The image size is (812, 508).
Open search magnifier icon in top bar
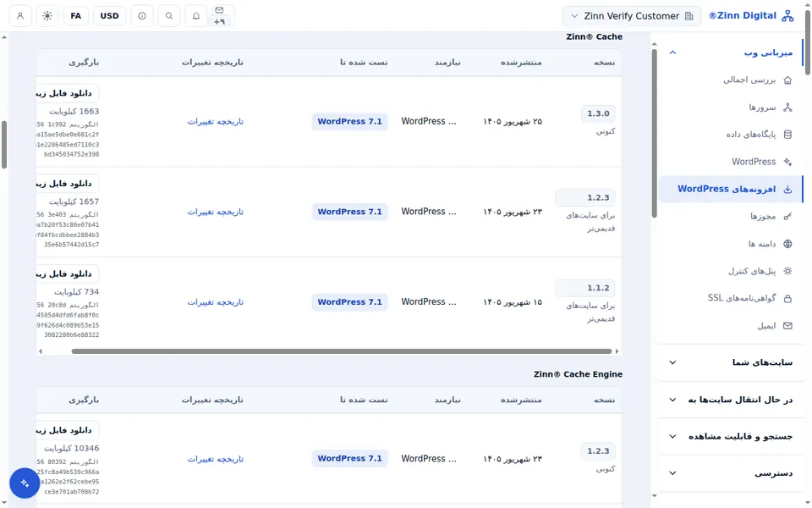(x=169, y=16)
